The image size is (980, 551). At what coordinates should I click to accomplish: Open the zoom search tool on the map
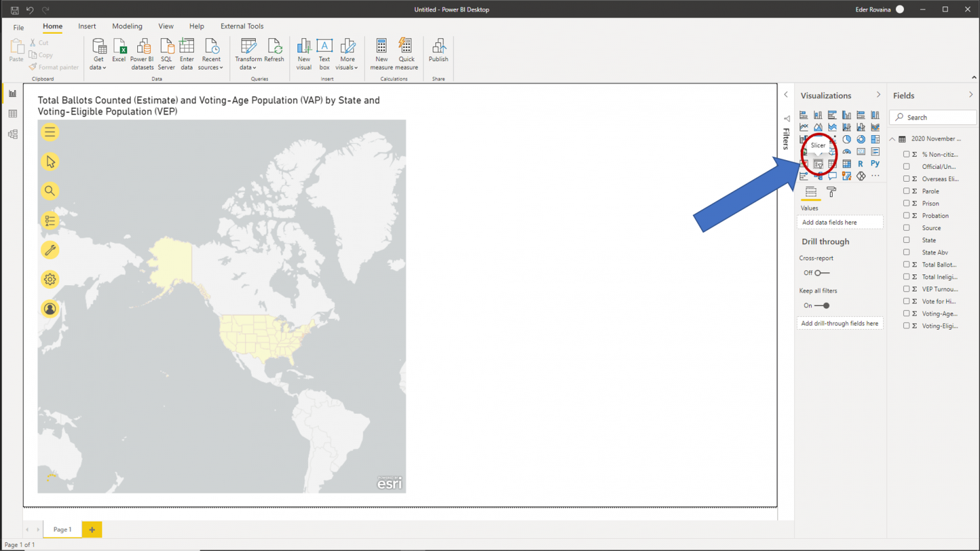[50, 191]
